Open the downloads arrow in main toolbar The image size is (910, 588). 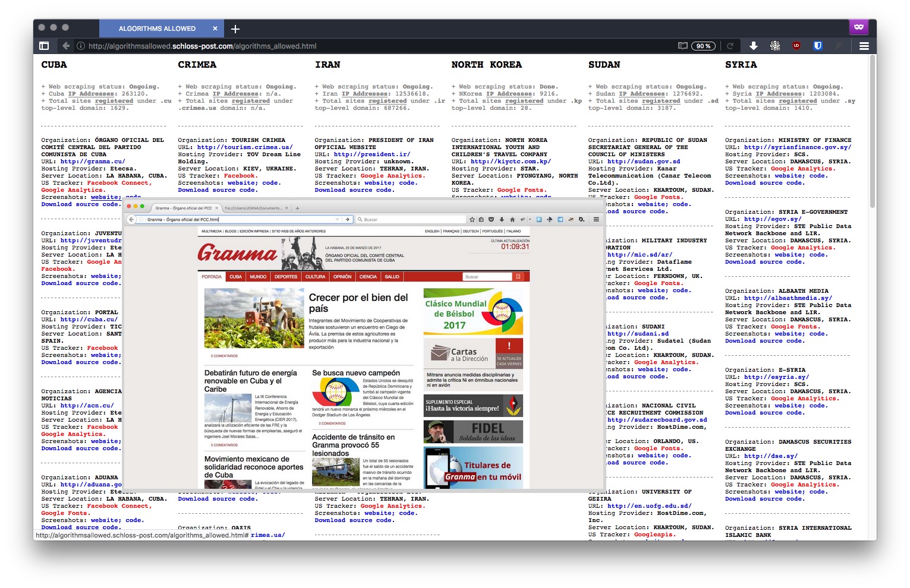click(x=753, y=46)
